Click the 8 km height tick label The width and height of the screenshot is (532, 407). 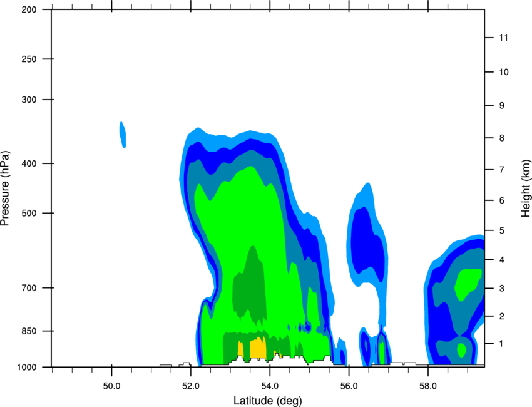click(502, 138)
